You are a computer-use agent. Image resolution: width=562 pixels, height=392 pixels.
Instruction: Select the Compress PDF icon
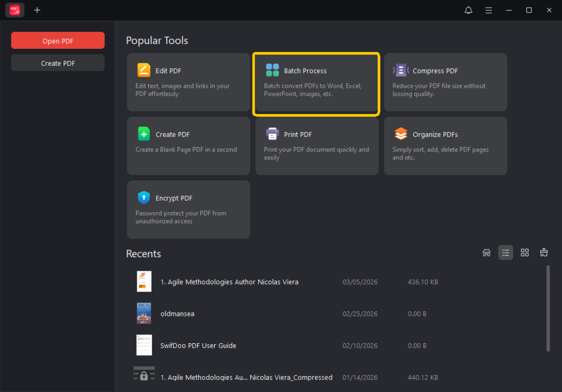401,71
